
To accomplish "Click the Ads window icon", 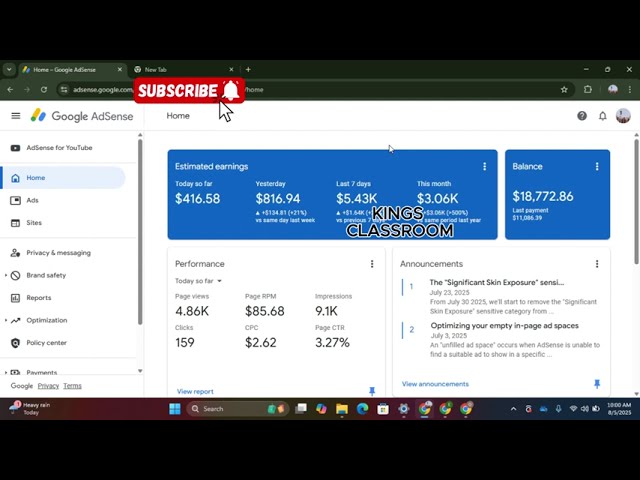I will pyautogui.click(x=16, y=200).
